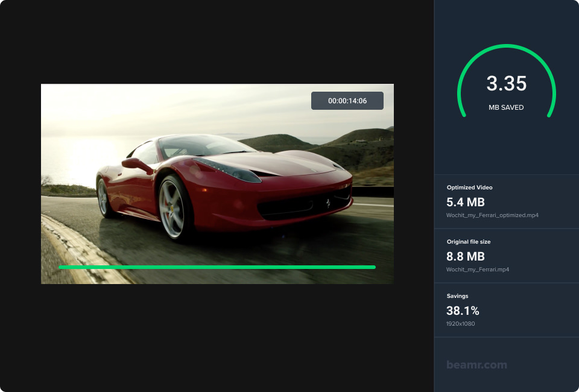This screenshot has width=579, height=392.
Task: Click the red Ferrari video preview
Action: click(217, 184)
